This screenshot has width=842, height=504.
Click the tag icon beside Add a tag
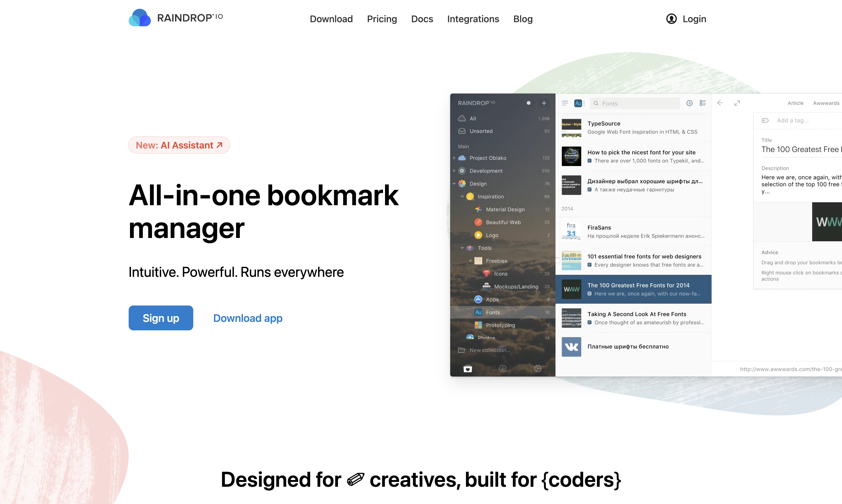(765, 120)
